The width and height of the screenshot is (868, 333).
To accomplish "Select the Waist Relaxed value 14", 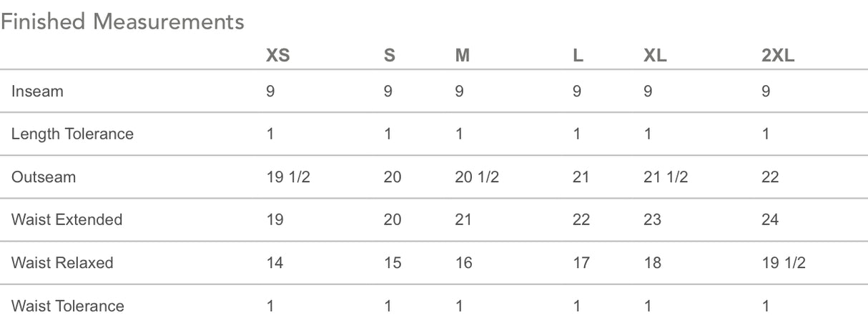I will 275,262.
